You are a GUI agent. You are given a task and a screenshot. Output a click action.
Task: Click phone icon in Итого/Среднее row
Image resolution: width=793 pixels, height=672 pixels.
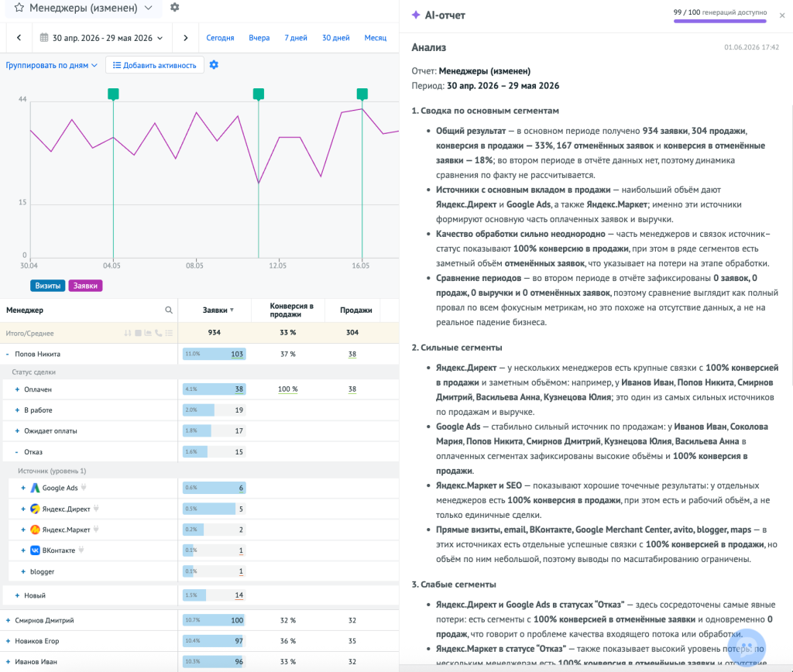158,333
